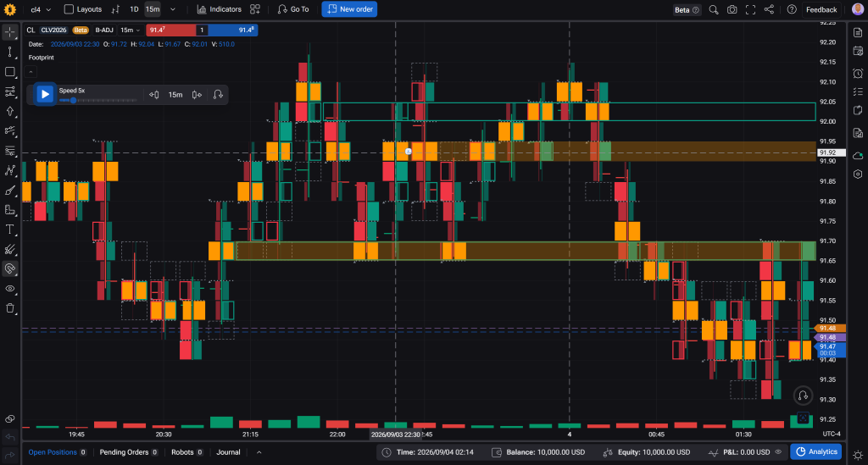
Task: Open the Robots tab
Action: pyautogui.click(x=186, y=452)
